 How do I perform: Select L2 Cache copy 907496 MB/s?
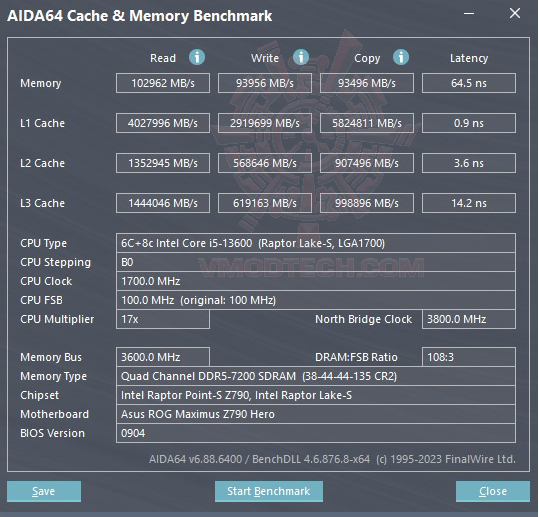[x=367, y=163]
